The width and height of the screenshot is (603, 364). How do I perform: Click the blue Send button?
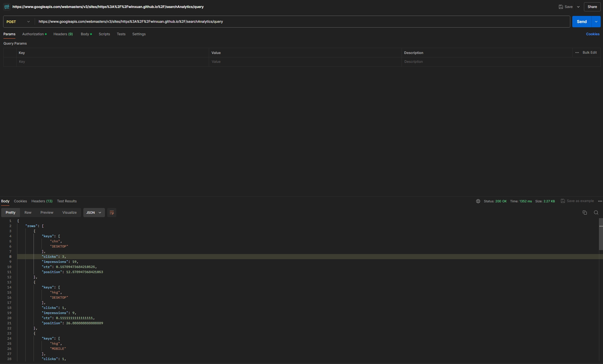(581, 22)
